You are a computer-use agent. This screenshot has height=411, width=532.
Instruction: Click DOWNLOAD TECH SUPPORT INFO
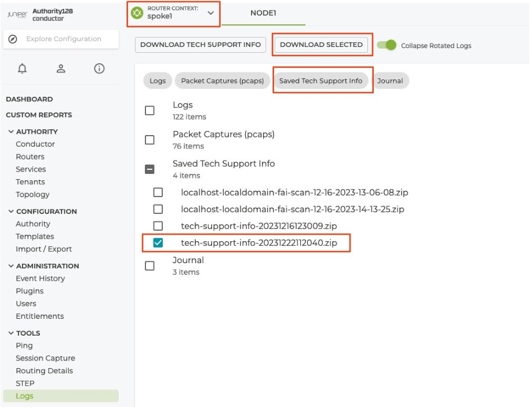200,44
